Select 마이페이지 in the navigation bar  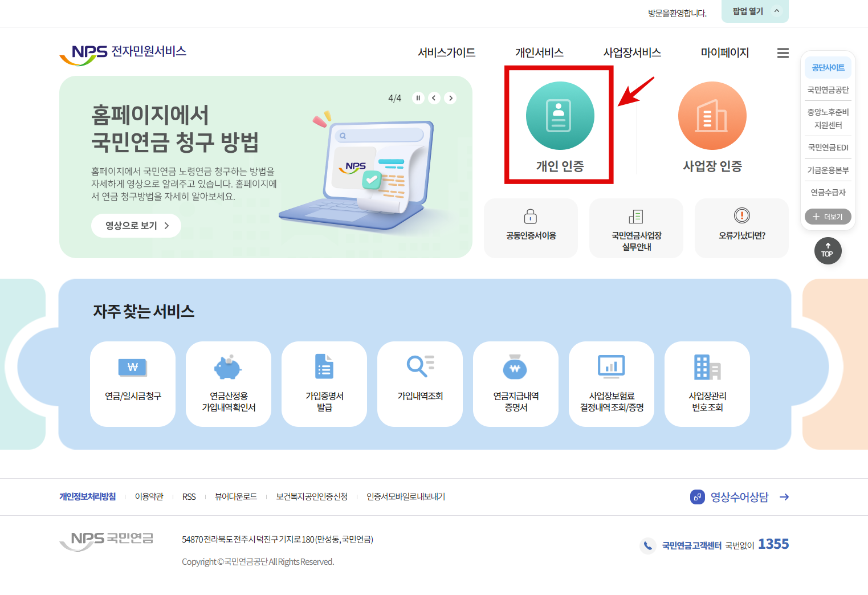coord(724,52)
